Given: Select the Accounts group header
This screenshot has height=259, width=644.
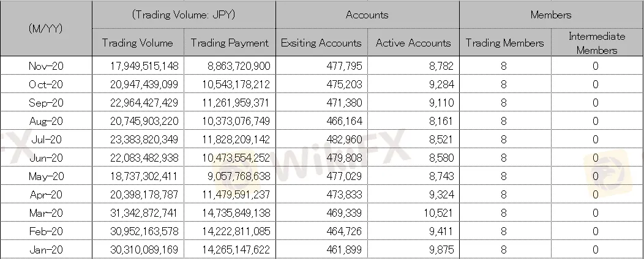Looking at the screenshot, I should point(367,15).
